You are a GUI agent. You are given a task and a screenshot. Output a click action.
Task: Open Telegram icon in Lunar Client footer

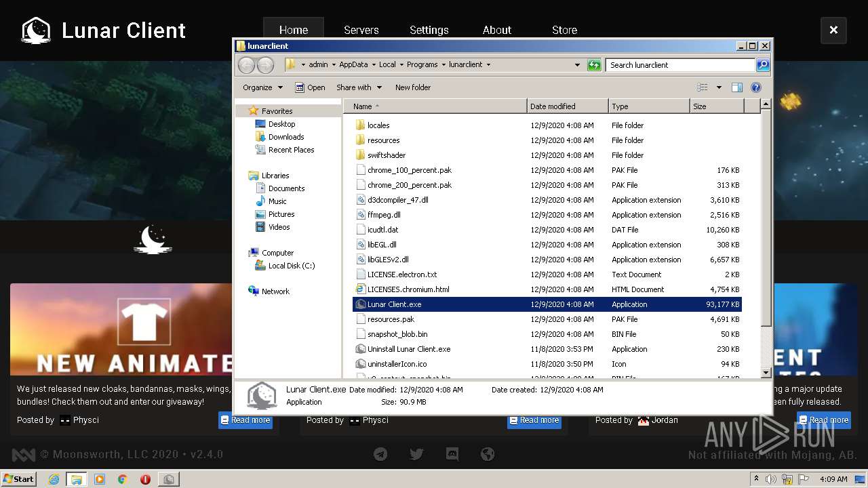point(380,454)
